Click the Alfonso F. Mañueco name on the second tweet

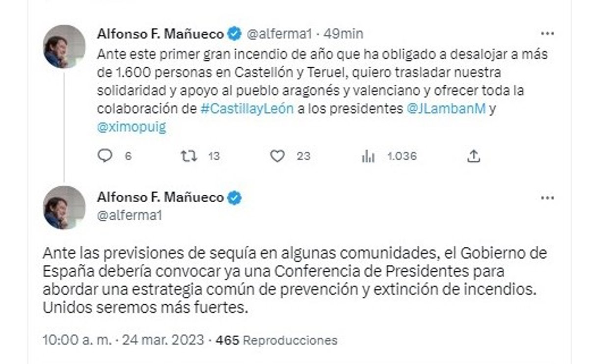tap(161, 198)
